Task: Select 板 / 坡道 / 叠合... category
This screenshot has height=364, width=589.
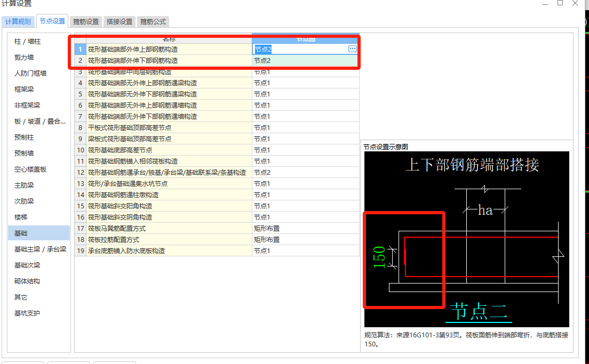Action: [x=40, y=121]
